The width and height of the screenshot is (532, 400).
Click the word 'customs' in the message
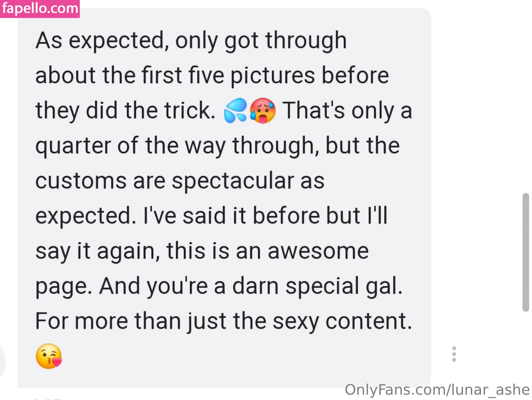coord(81,181)
